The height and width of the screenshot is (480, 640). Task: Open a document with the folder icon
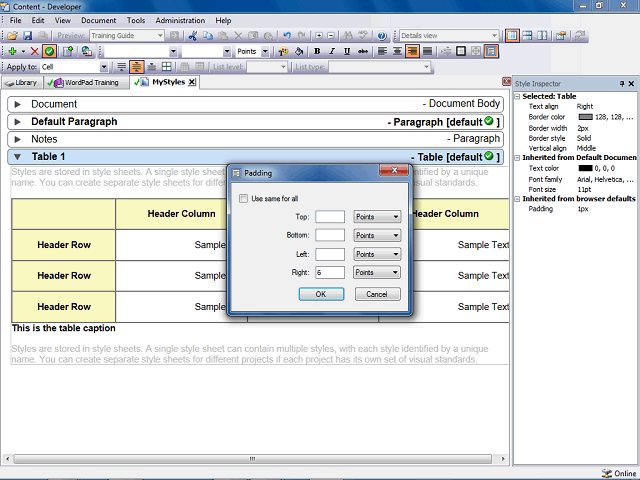[12, 36]
